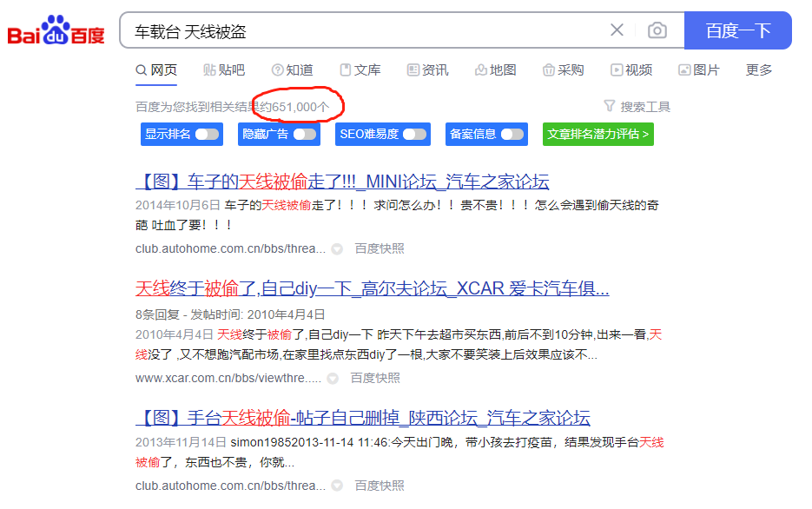
Task: Turn on the 备案信息 switch
Action: coord(512,134)
